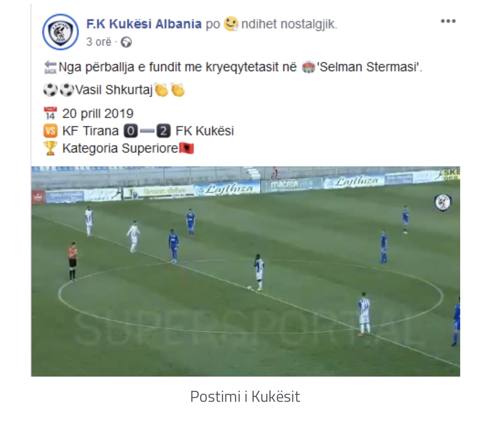Open the three-dot post options menu
The image size is (504, 429).
(448, 21)
